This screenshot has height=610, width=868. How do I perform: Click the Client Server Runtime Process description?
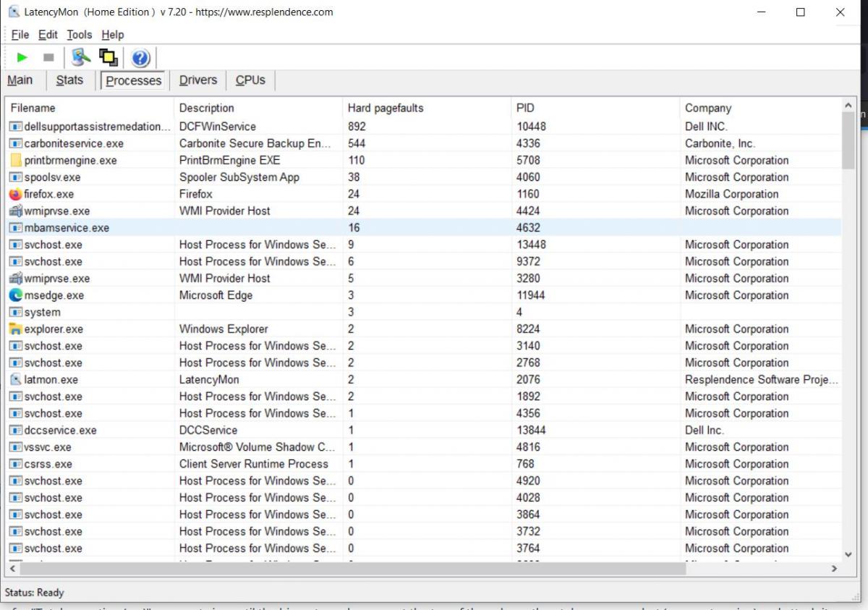[x=254, y=464]
